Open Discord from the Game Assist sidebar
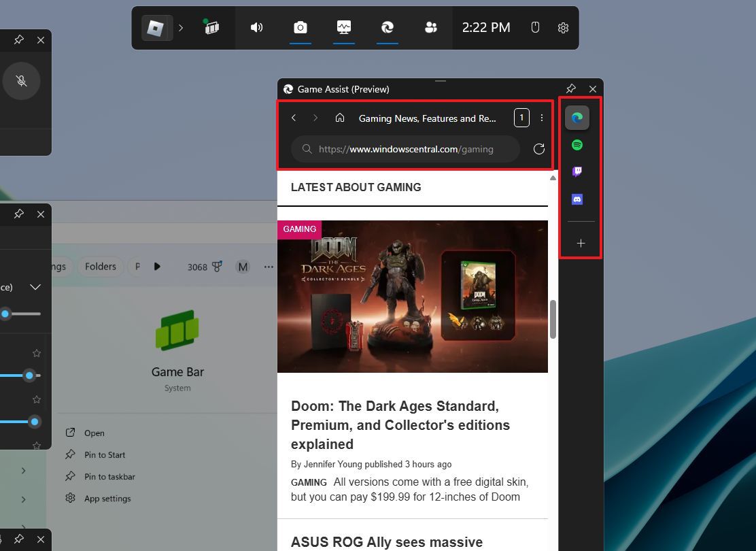 577,199
